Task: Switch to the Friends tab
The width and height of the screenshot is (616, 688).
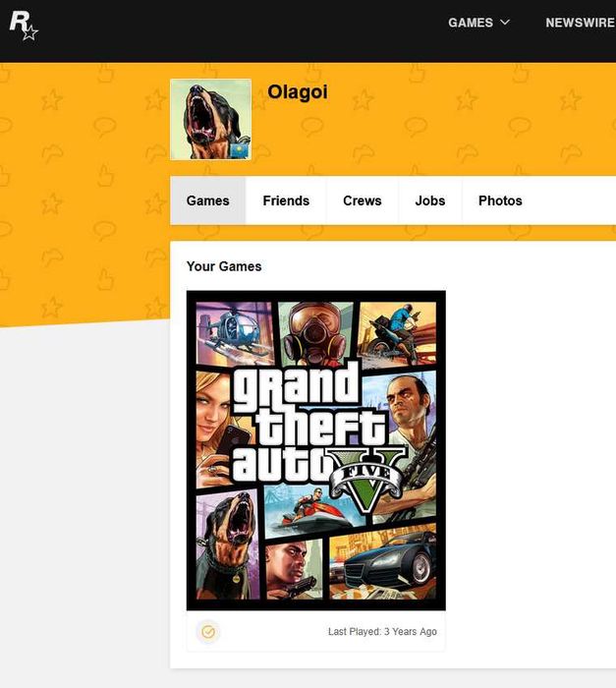Action: pos(286,201)
